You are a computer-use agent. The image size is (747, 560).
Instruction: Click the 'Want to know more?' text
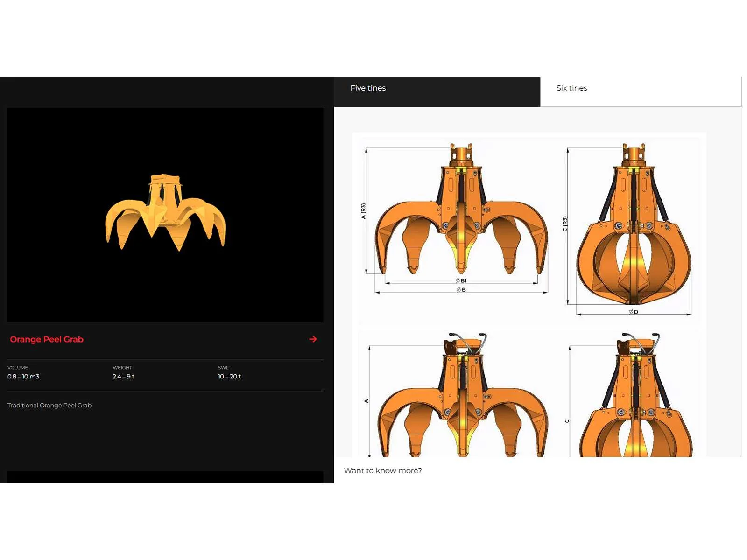coord(383,470)
